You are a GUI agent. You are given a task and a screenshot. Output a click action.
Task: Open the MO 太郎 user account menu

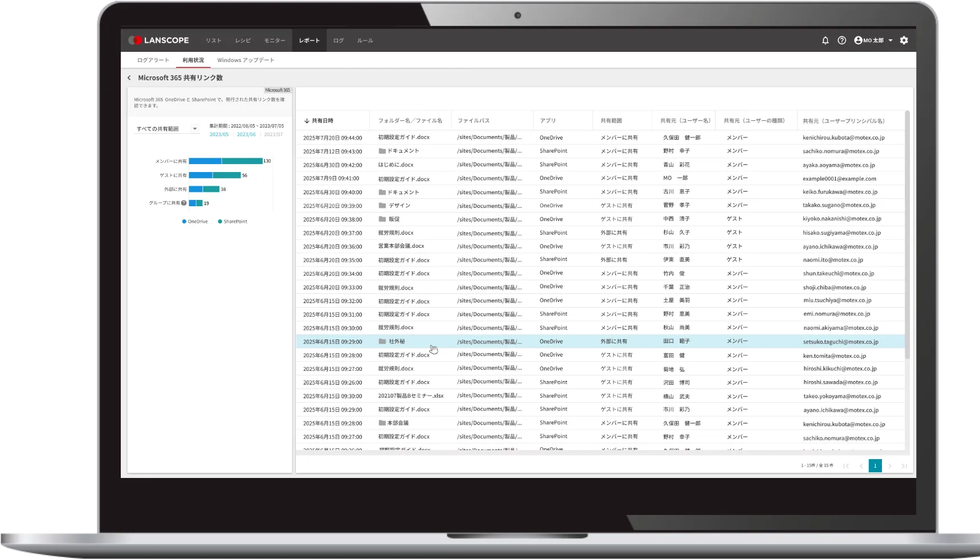[x=873, y=40]
